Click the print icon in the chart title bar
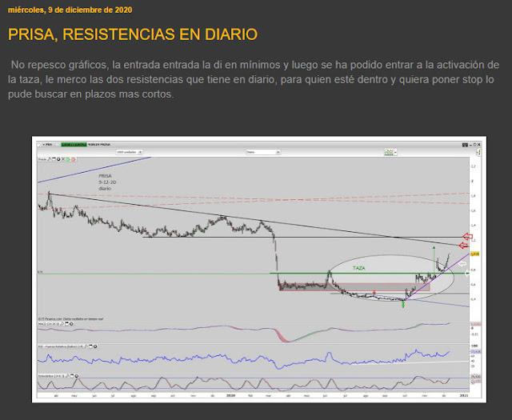 (x=465, y=145)
